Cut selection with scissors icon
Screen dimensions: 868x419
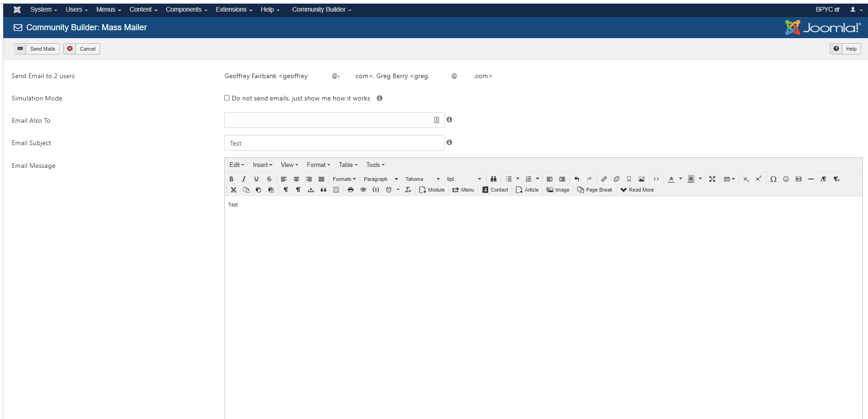[234, 190]
